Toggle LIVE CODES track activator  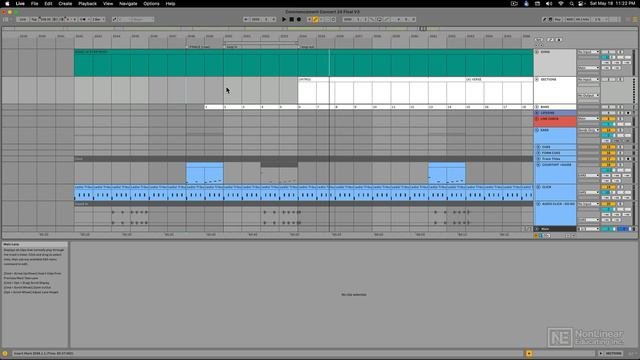(x=608, y=119)
